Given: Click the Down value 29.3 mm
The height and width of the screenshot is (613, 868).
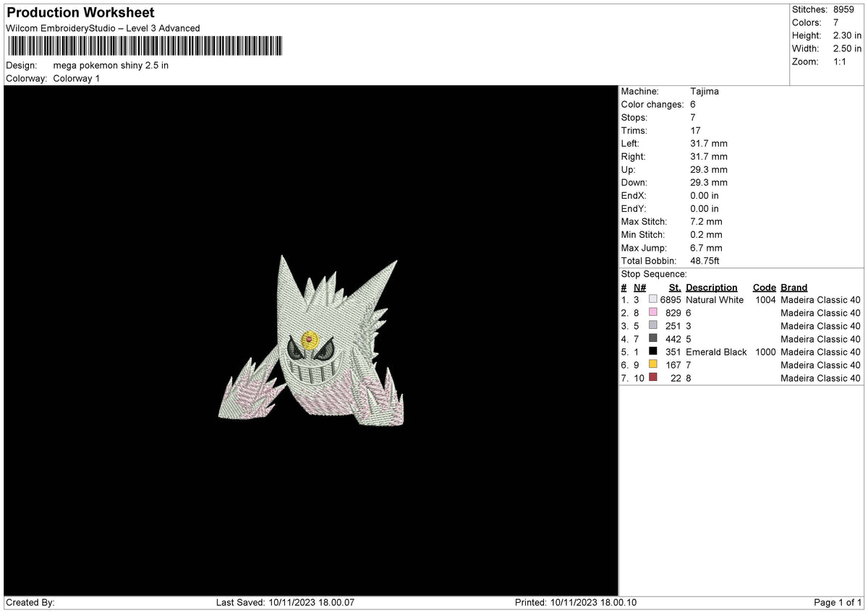Looking at the screenshot, I should point(709,182).
